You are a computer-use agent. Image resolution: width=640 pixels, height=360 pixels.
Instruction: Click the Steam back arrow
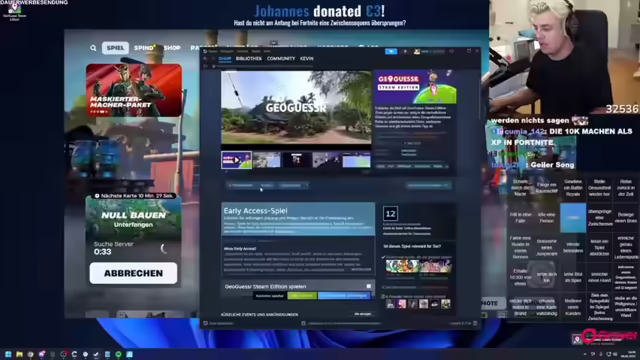pyautogui.click(x=205, y=59)
